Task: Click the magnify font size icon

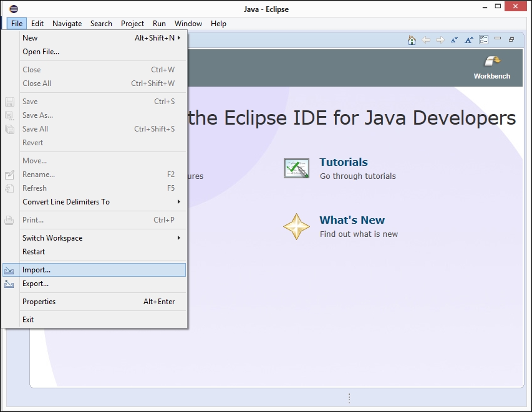Action: click(x=469, y=40)
